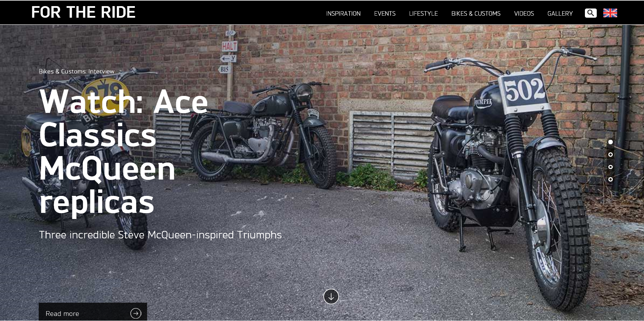Click the Steve McQueen-inspired Triumphs subtitle
Viewport: 644px width, 321px height.
tap(160, 235)
